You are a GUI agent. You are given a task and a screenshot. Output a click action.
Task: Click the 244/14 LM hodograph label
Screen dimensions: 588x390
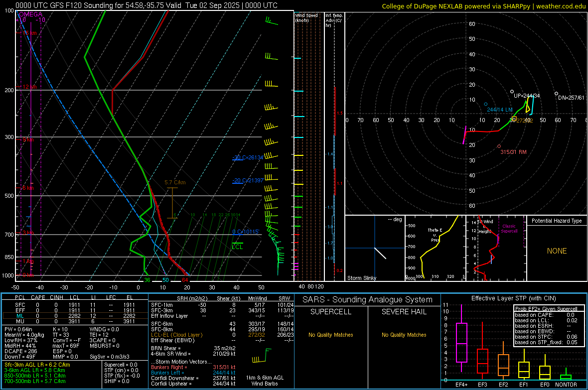pos(499,110)
